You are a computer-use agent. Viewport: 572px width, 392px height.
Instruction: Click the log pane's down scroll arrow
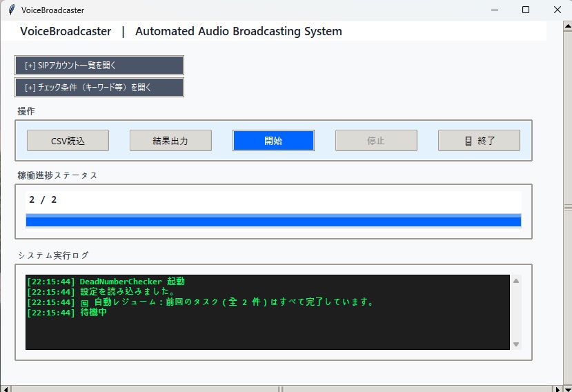click(516, 344)
